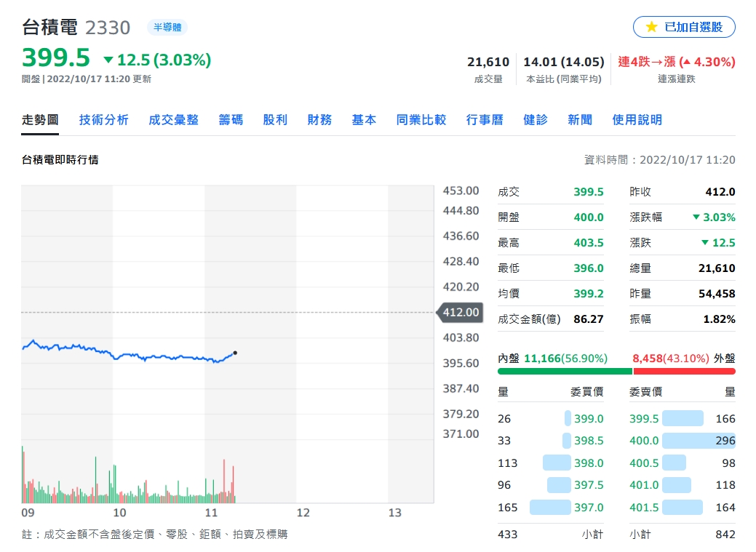Click the 已加自選股 watchlist button
Viewport: 756px width, 552px height.
[x=684, y=27]
